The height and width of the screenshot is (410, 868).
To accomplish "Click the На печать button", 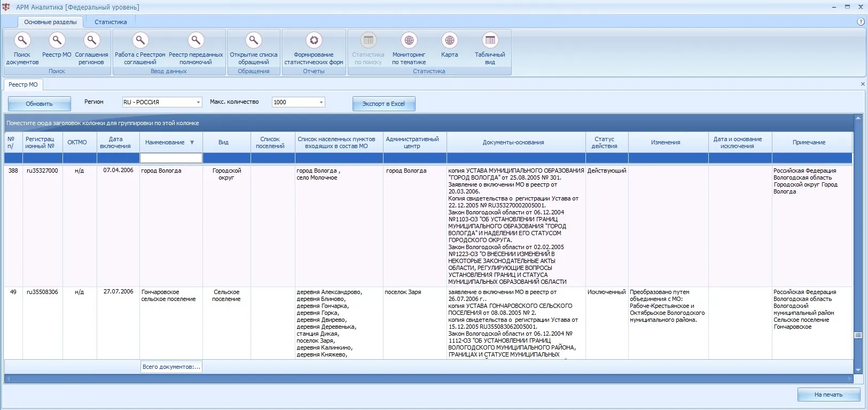I will pos(828,394).
